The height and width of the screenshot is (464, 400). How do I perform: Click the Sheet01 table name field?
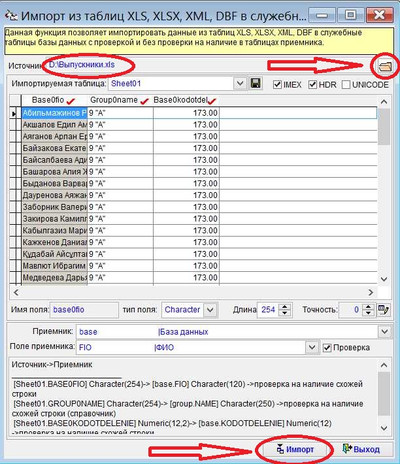tap(171, 83)
